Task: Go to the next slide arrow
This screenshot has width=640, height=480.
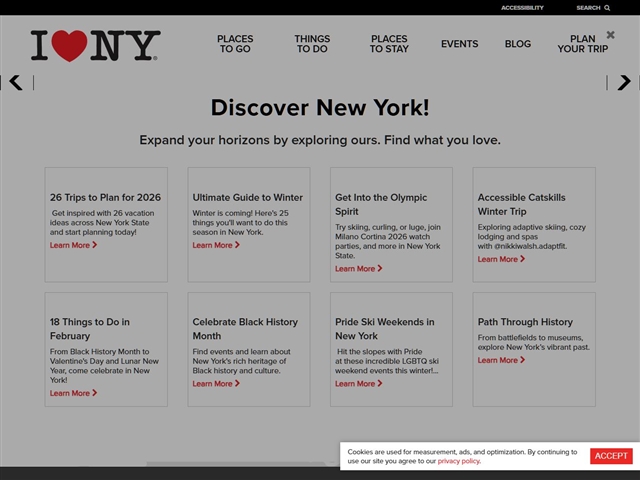Action: pyautogui.click(x=624, y=82)
